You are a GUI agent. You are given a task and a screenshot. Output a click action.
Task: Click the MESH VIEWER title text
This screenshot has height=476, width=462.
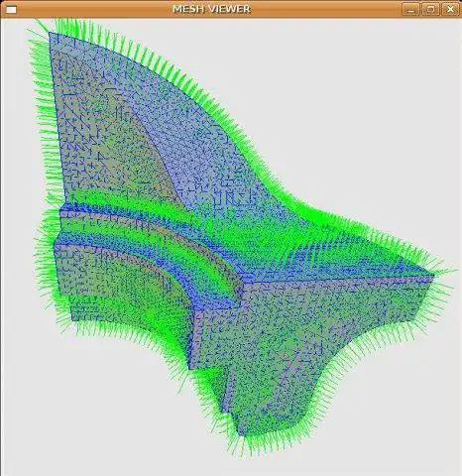point(211,9)
